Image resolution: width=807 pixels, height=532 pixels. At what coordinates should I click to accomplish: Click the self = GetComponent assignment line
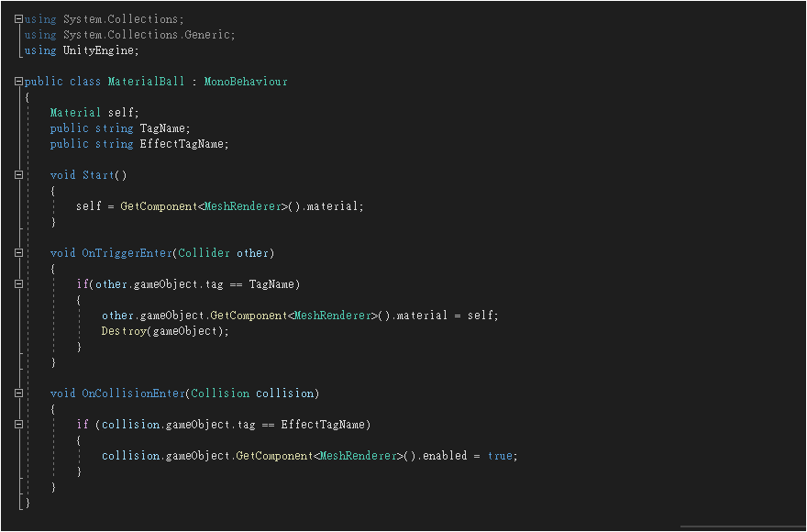(220, 206)
